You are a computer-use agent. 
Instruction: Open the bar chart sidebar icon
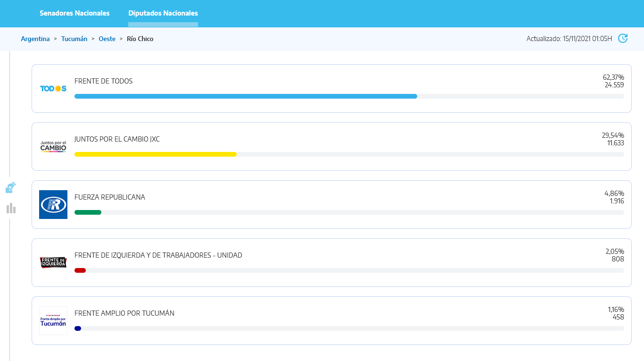pyautogui.click(x=11, y=208)
